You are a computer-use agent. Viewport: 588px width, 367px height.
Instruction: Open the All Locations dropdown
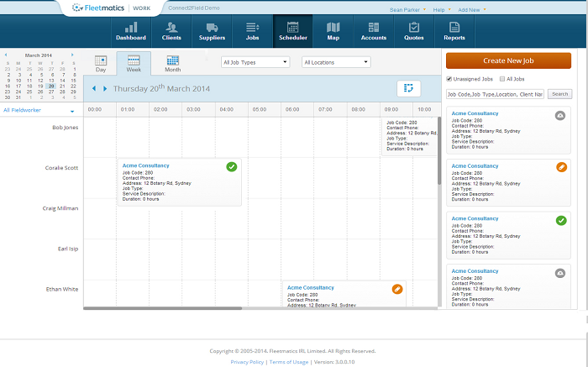[x=336, y=62]
